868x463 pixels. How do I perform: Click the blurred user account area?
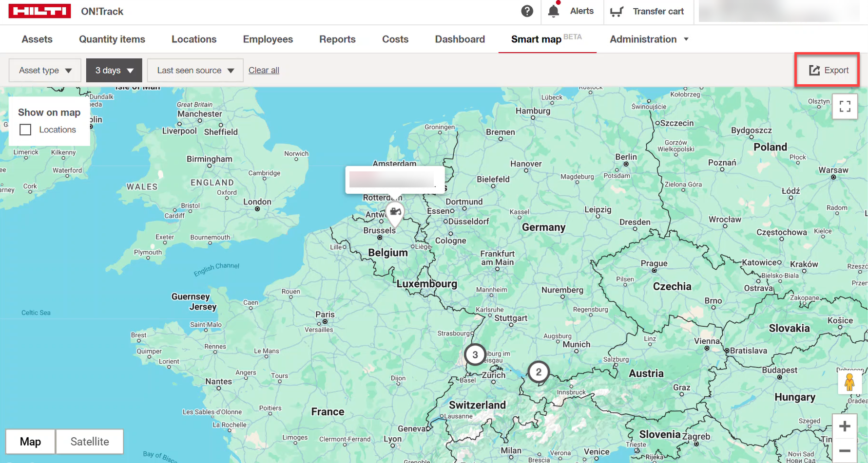[x=779, y=11]
